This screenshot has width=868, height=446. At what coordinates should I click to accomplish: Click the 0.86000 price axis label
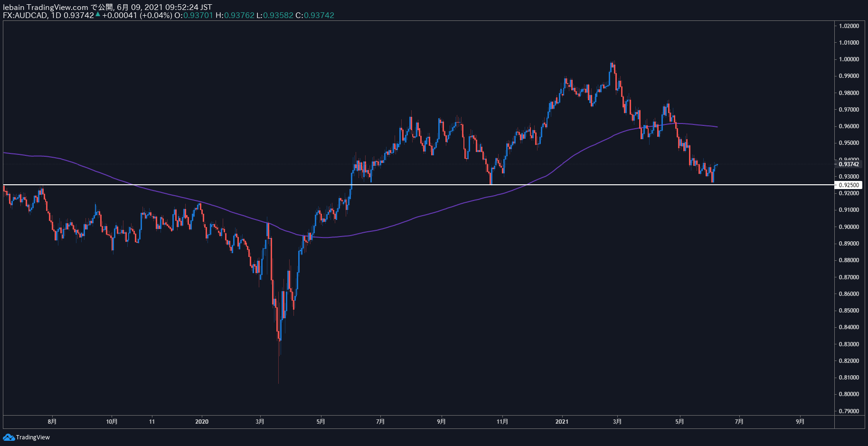(849, 294)
